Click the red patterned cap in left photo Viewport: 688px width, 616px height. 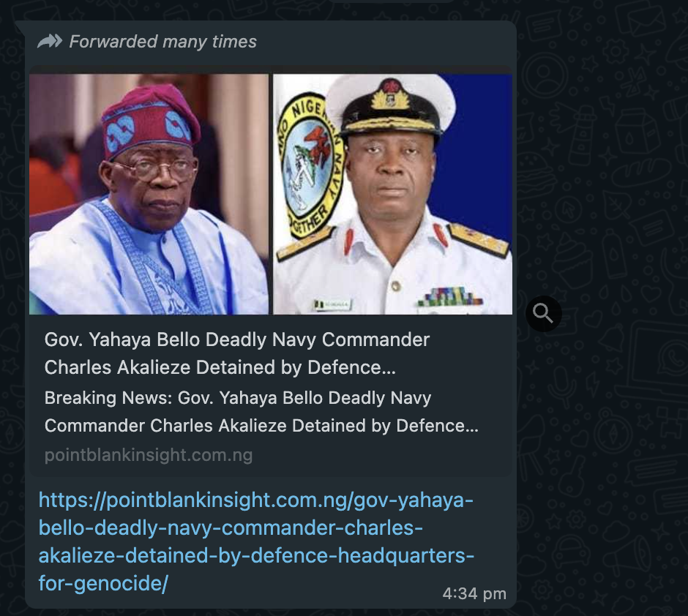150,119
